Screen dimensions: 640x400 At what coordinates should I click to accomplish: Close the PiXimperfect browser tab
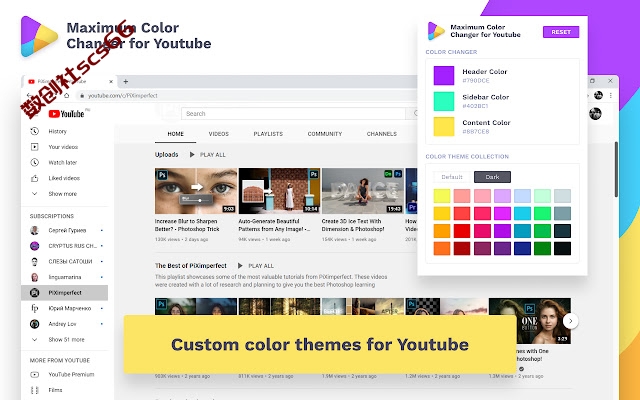[111, 82]
